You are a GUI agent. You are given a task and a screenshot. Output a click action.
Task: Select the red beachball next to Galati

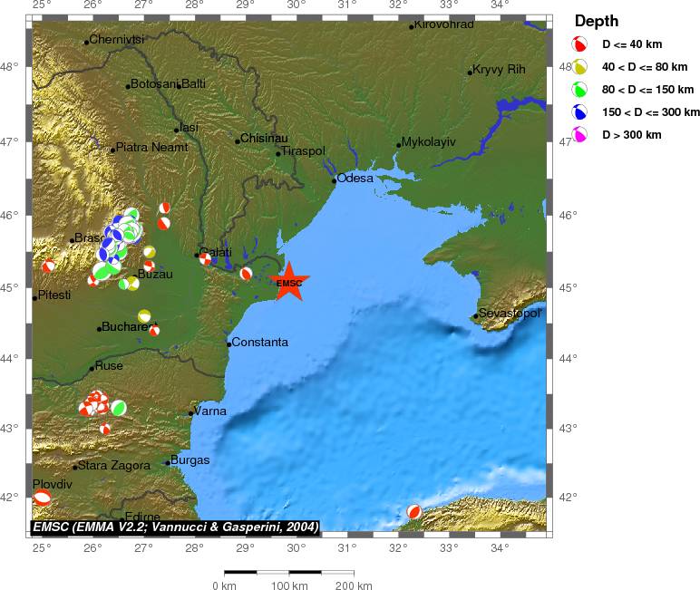pos(205,258)
